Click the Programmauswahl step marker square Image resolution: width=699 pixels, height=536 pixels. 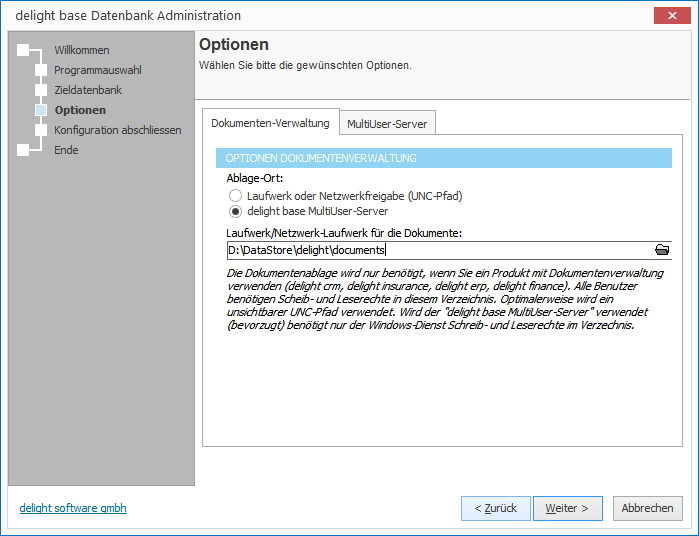pos(41,70)
